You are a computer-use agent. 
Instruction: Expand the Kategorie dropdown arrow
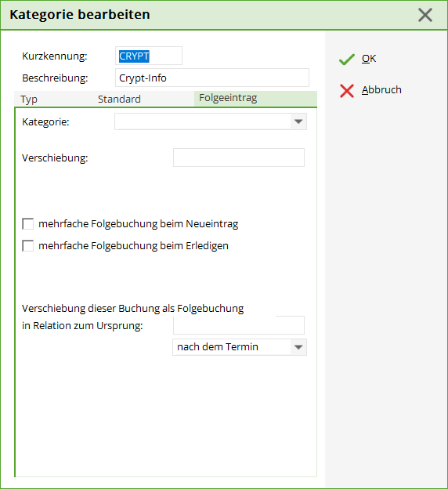298,121
